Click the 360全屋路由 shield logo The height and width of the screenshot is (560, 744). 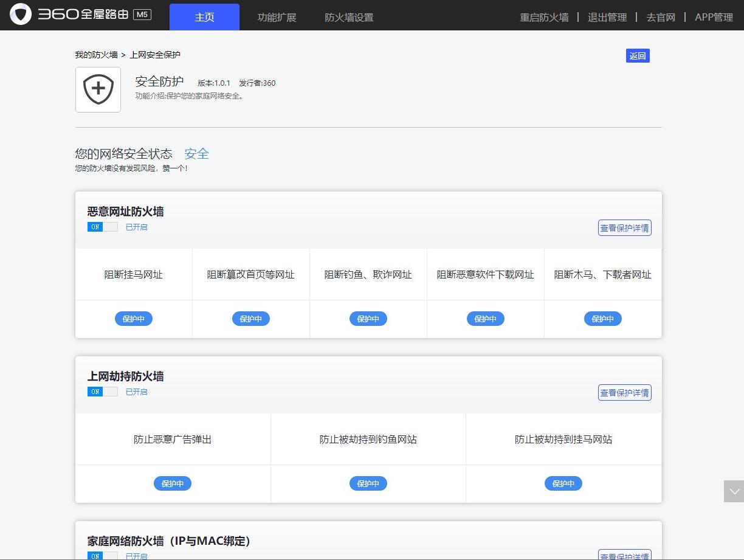pos(21,13)
